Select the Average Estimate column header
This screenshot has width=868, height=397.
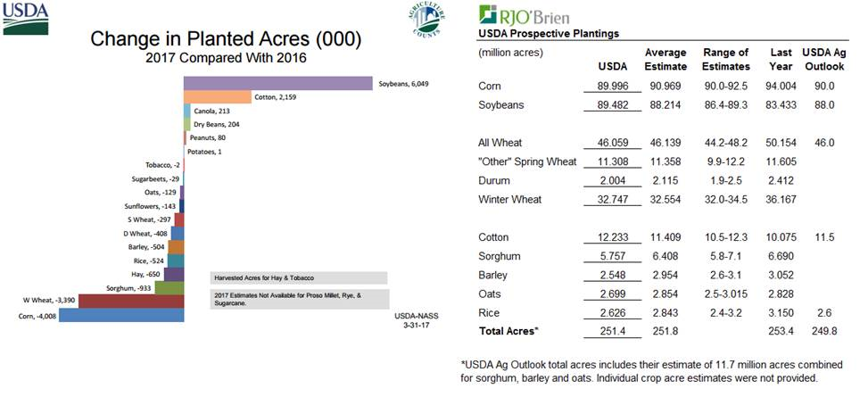tap(665, 59)
